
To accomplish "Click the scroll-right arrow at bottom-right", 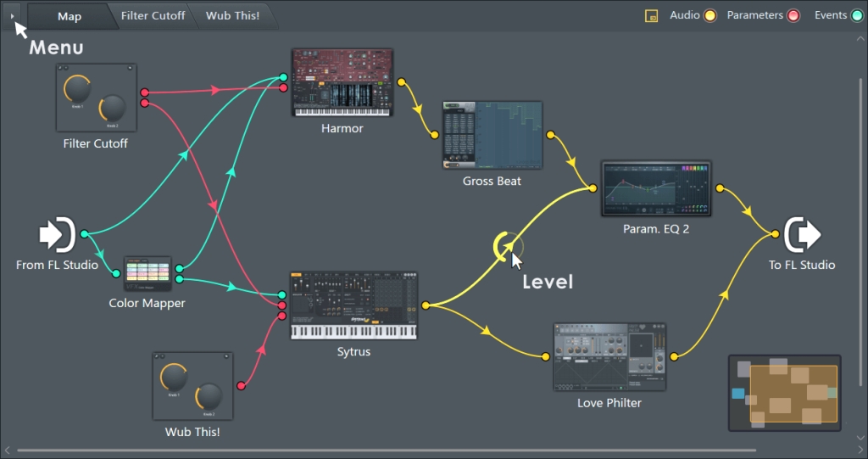I will [x=861, y=451].
